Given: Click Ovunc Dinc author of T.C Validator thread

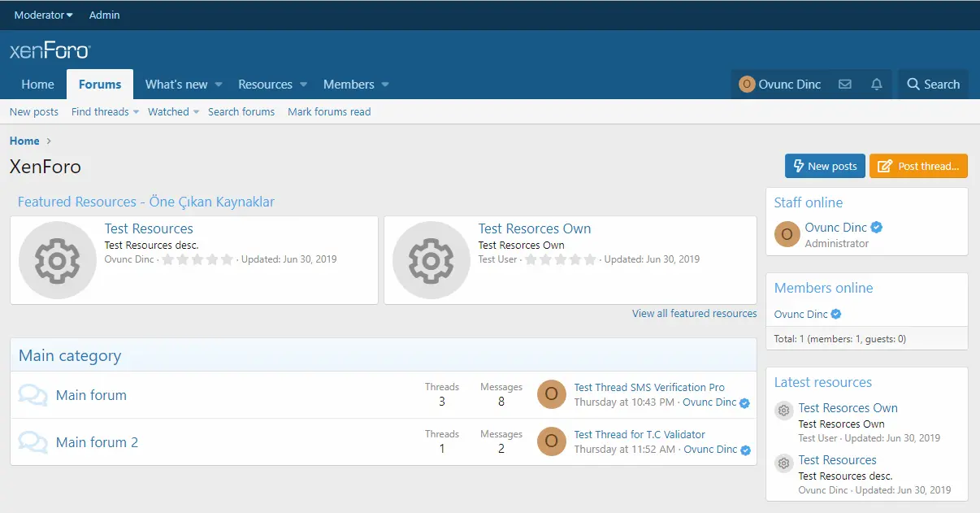Looking at the screenshot, I should pyautogui.click(x=710, y=450).
